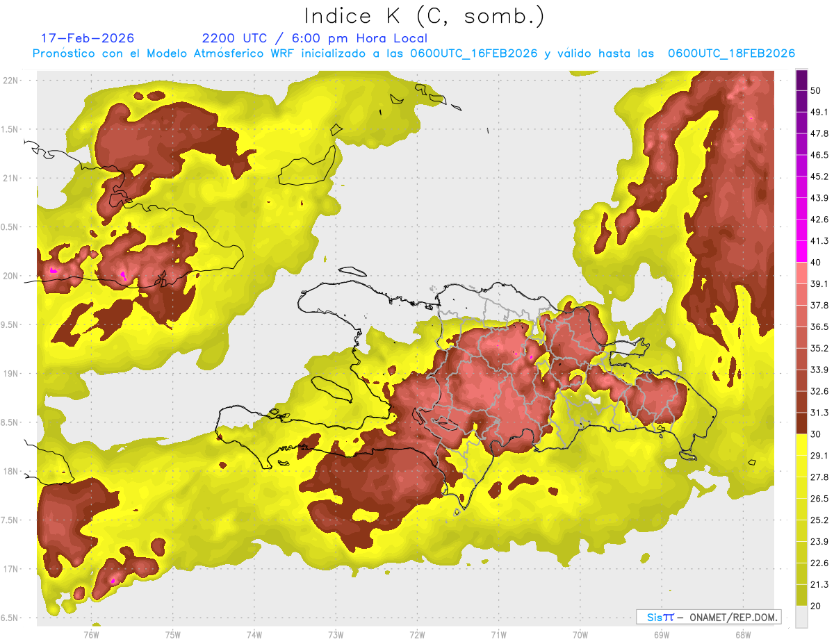Click the colorbar value 49.1
This screenshot has width=834, height=644.
pos(819,112)
